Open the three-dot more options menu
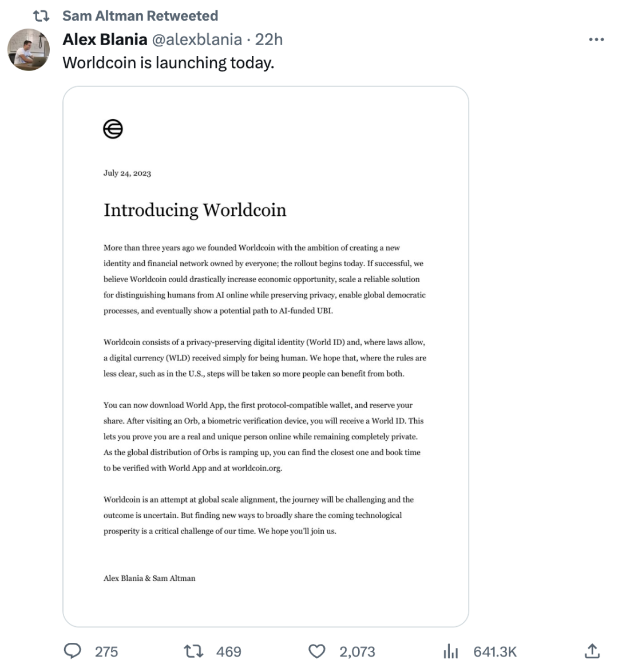The height and width of the screenshot is (672, 618). point(596,39)
